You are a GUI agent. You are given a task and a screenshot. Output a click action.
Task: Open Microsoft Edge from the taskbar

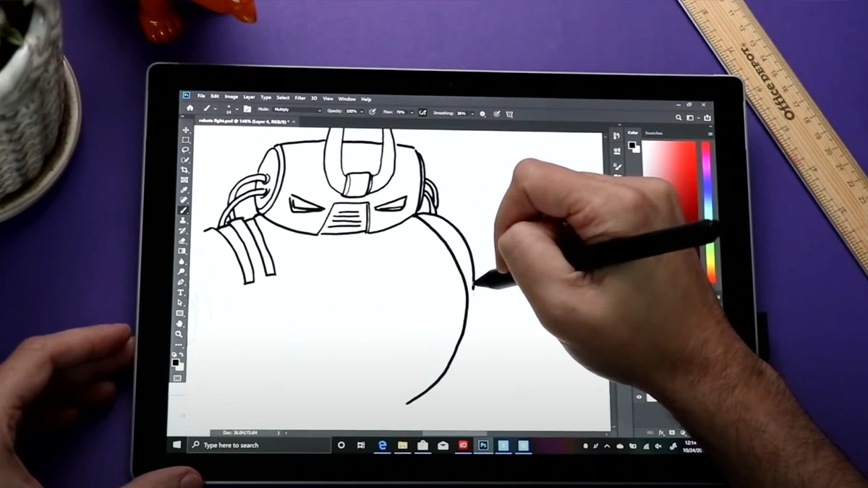tap(383, 445)
